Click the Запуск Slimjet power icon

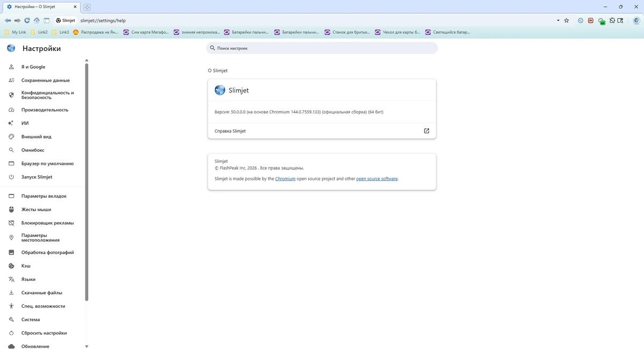click(11, 177)
